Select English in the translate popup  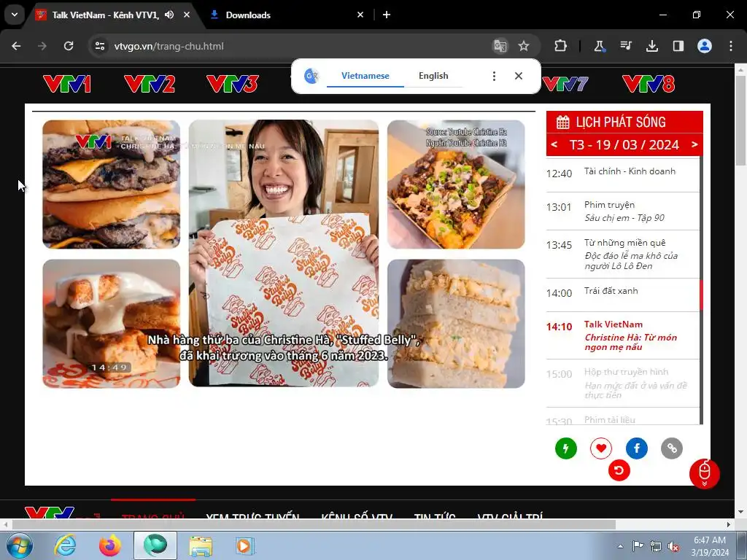coord(433,76)
